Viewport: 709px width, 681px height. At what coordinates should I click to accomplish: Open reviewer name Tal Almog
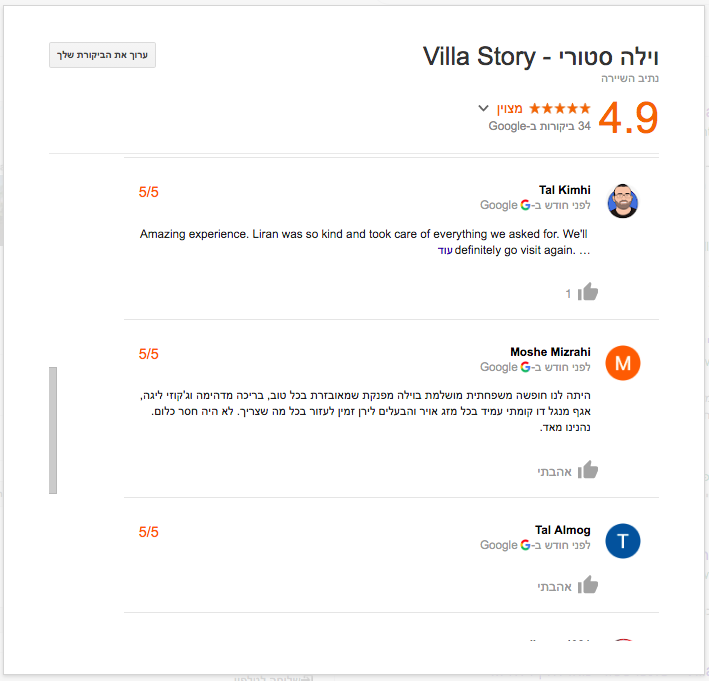[x=562, y=530]
